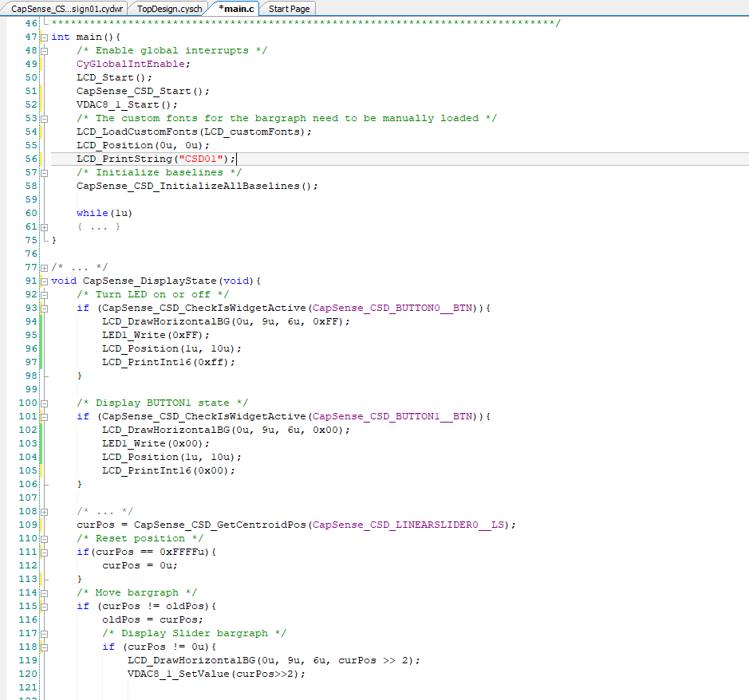This screenshot has width=749, height=700.
Task: Collapse the BUTTON1 if-block fold marker
Action: [x=45, y=415]
